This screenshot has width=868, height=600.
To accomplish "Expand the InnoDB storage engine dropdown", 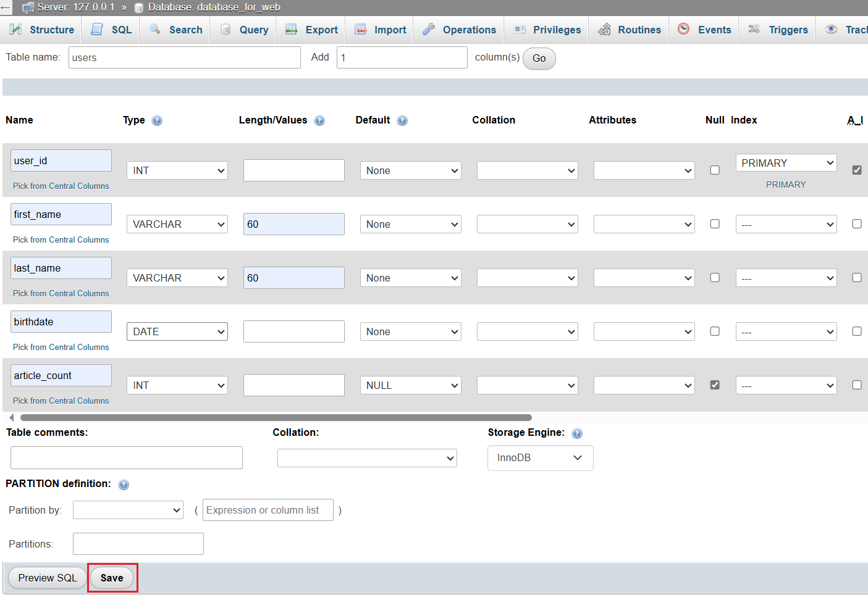I will (x=540, y=458).
